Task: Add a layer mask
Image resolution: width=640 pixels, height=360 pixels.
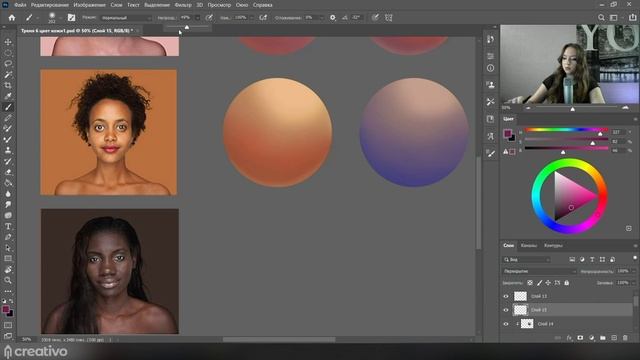Action: (x=580, y=338)
